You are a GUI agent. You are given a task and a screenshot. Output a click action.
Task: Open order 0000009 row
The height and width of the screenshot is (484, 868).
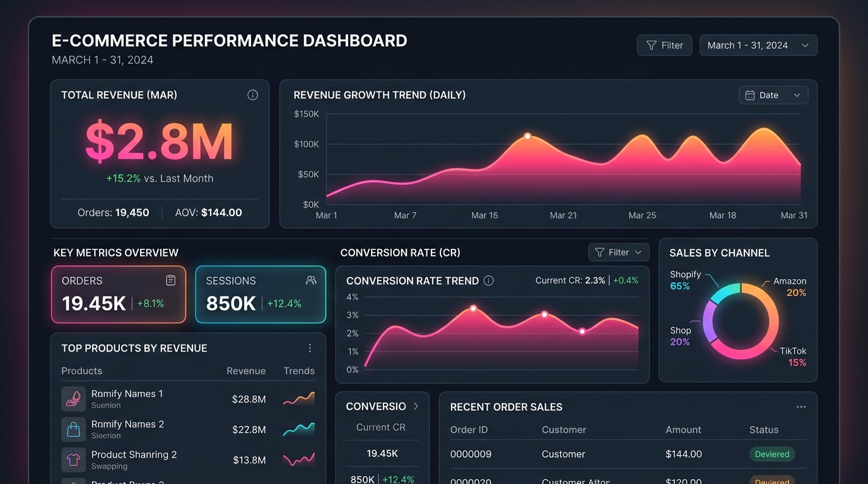click(628, 454)
